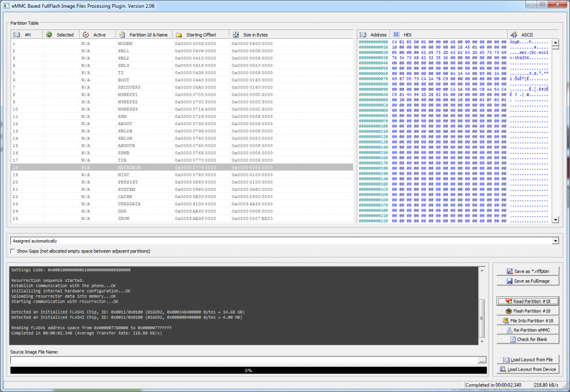This screenshot has height=392, width=570.
Task: Click the Re-Partition eMMC icon
Action: pyautogui.click(x=510, y=330)
